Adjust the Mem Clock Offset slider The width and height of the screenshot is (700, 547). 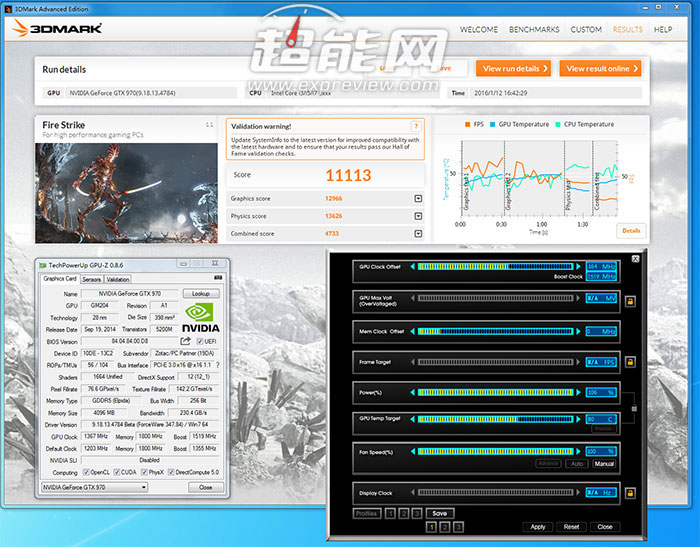click(496, 331)
